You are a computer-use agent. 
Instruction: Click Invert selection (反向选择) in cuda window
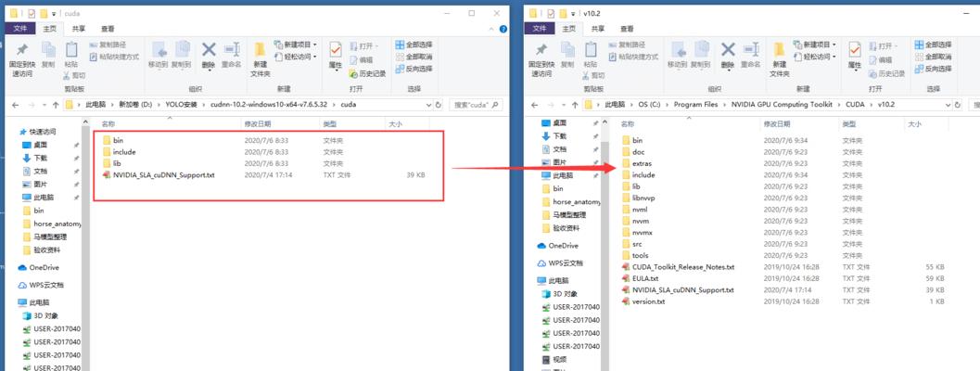click(414, 69)
